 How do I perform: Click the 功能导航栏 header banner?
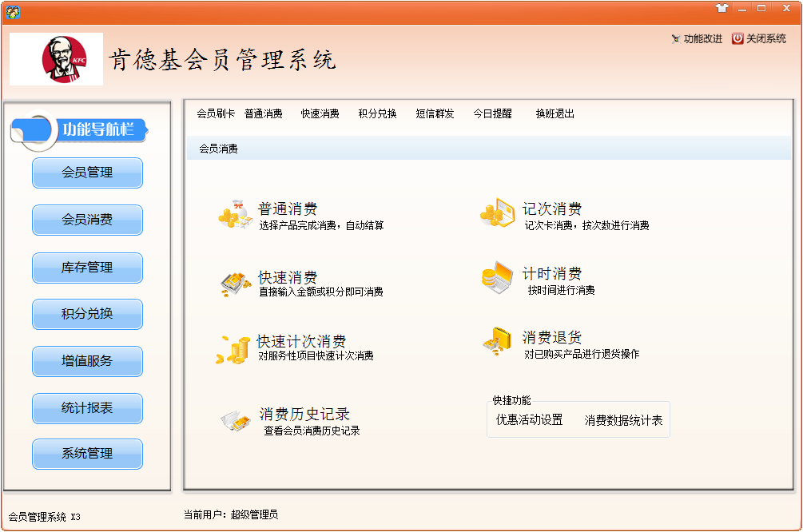79,130
